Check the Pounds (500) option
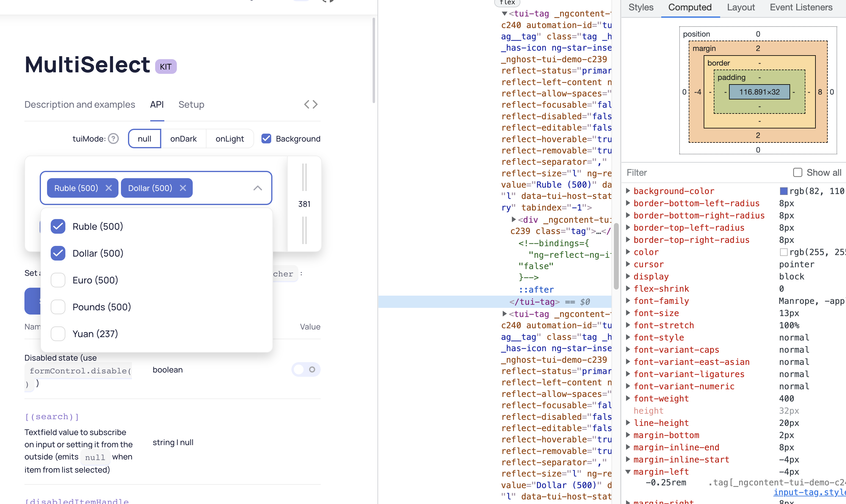Viewport: 846px width, 504px height. click(58, 307)
